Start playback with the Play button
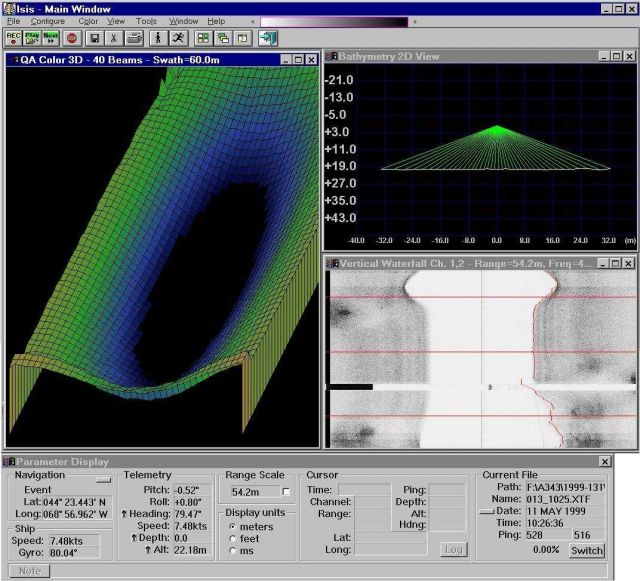Viewport: 640px width, 581px height. pos(32,38)
